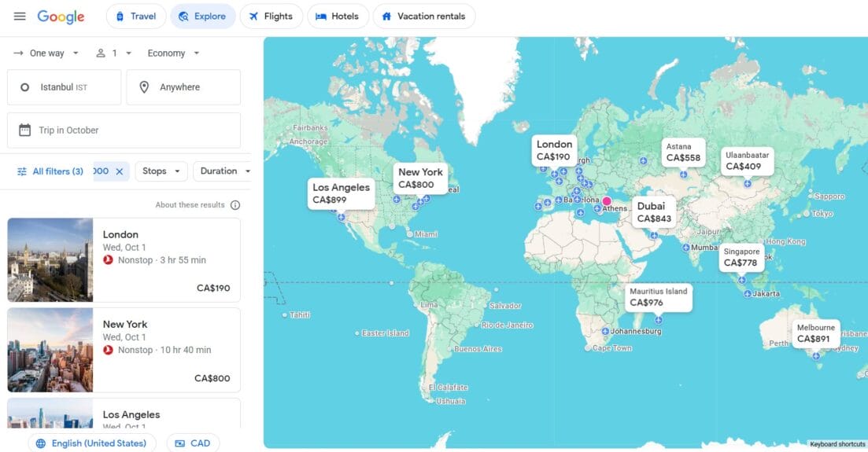Screen dimensions: 868x452
Task: Expand the Stops filter dropdown
Action: click(161, 171)
